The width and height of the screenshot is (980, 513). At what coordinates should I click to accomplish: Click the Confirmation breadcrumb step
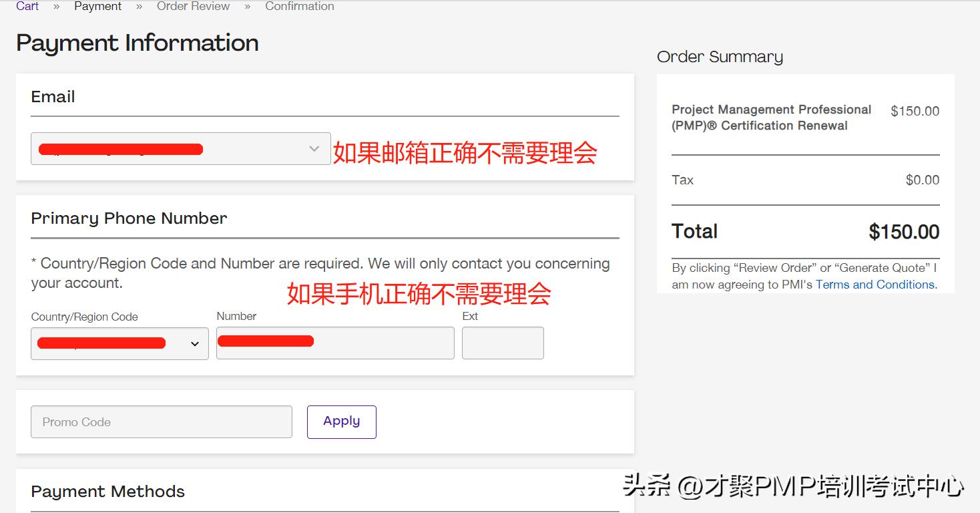pyautogui.click(x=299, y=6)
